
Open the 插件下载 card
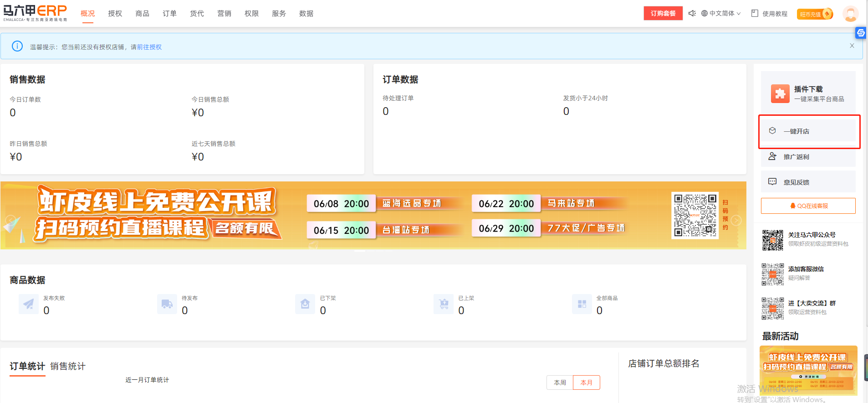(x=808, y=93)
